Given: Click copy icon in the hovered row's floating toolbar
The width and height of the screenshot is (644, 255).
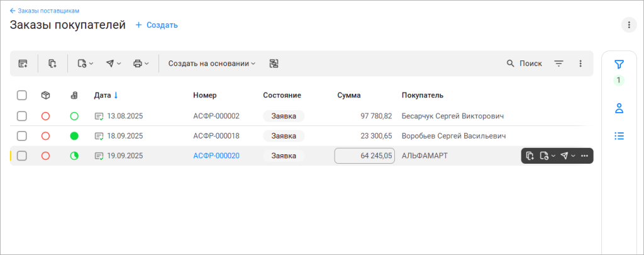Looking at the screenshot, I should (530, 156).
